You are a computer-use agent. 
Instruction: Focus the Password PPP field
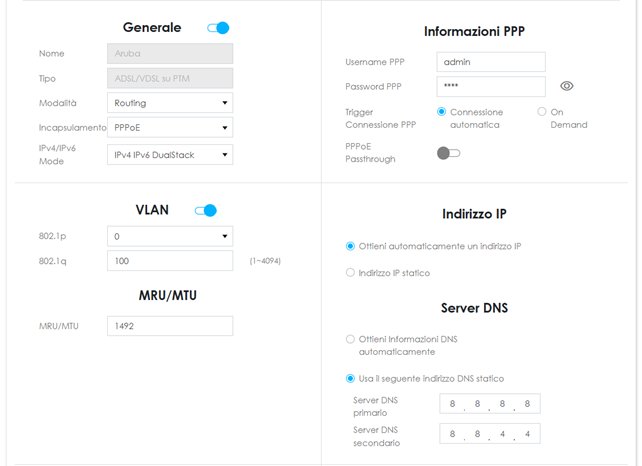coord(491,87)
